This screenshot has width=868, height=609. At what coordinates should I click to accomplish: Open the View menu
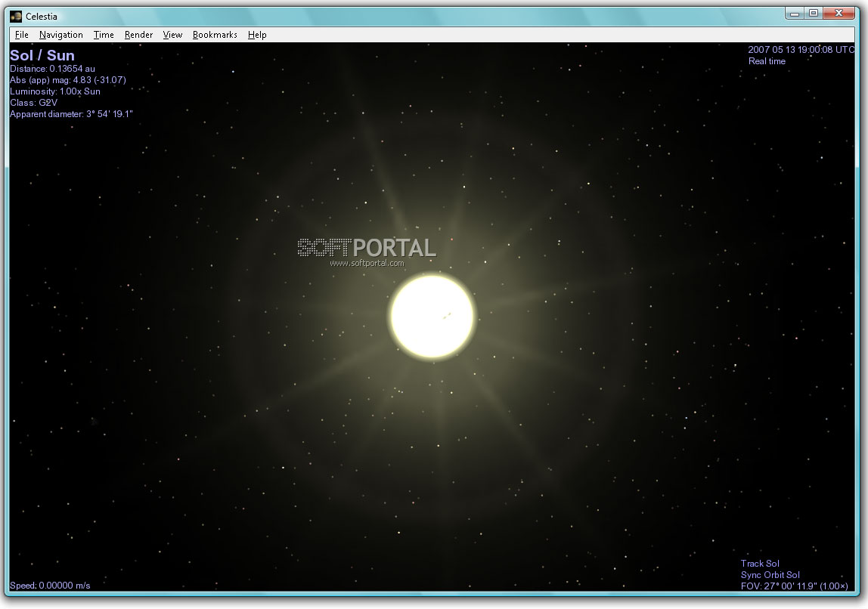coord(172,35)
